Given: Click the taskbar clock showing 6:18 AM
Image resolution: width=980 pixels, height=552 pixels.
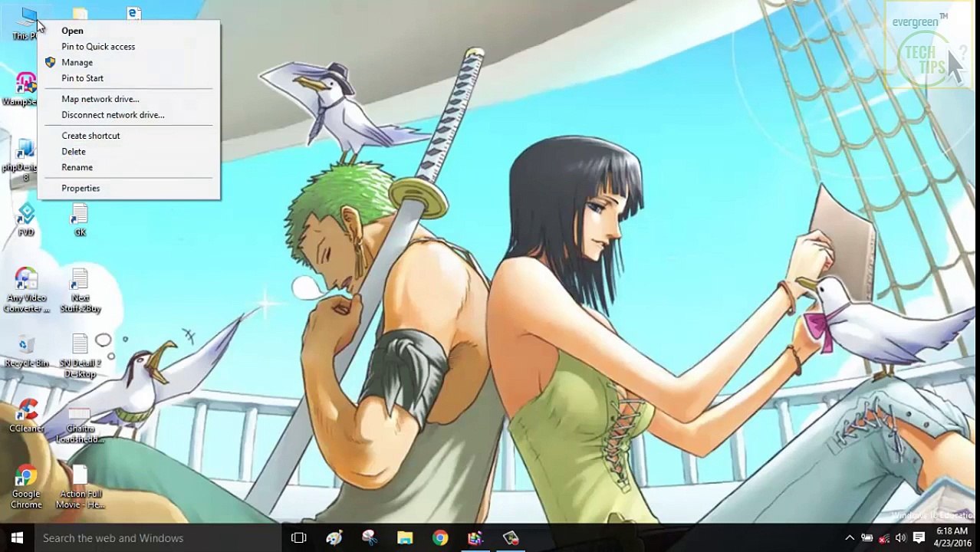Looking at the screenshot, I should pos(951,537).
